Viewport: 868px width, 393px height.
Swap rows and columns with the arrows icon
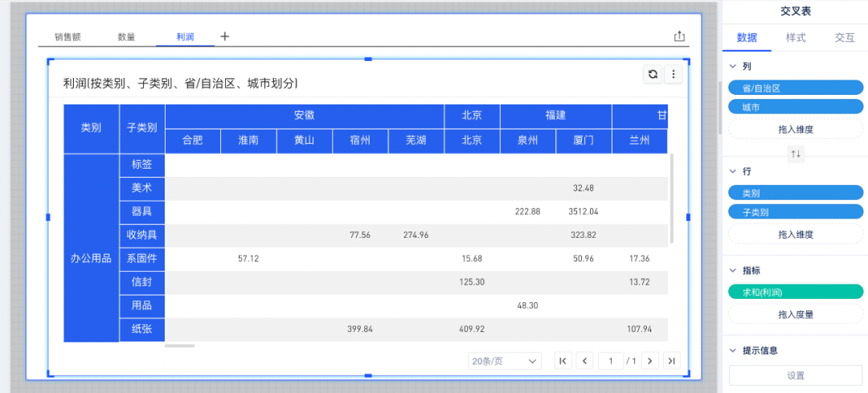click(x=796, y=154)
